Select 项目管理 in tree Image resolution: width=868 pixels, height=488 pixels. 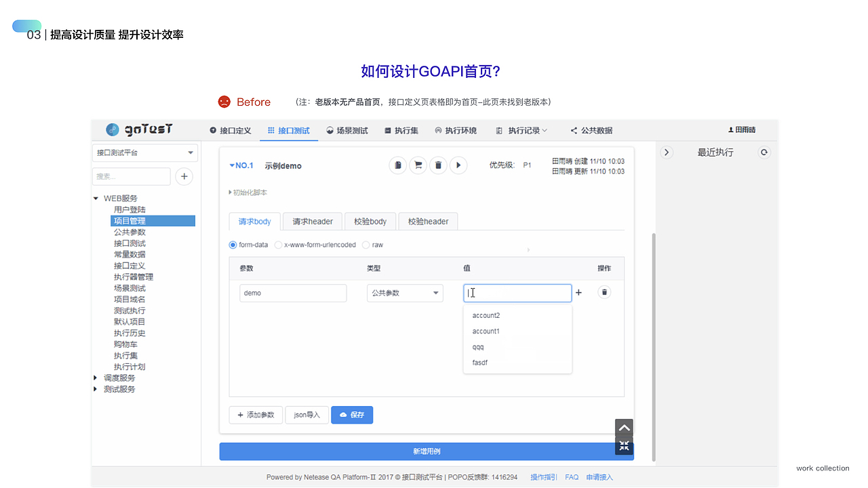153,221
